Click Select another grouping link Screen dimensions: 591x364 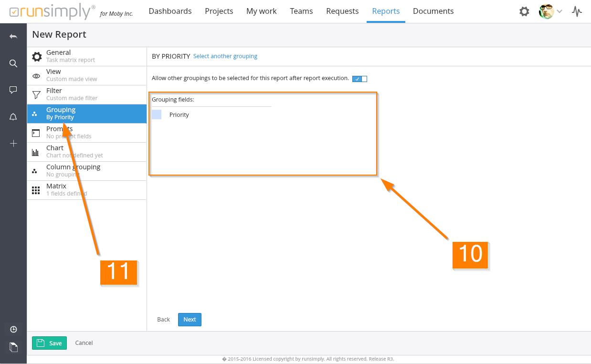coord(225,56)
